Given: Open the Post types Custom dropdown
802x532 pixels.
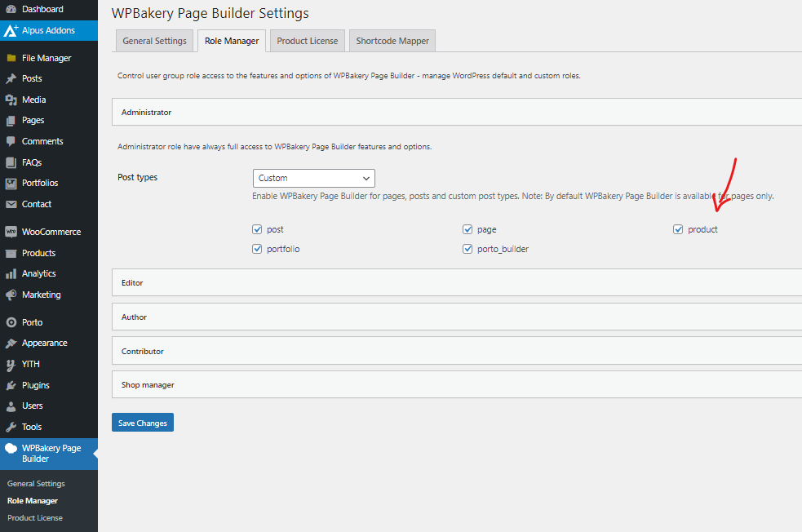Looking at the screenshot, I should [x=314, y=178].
